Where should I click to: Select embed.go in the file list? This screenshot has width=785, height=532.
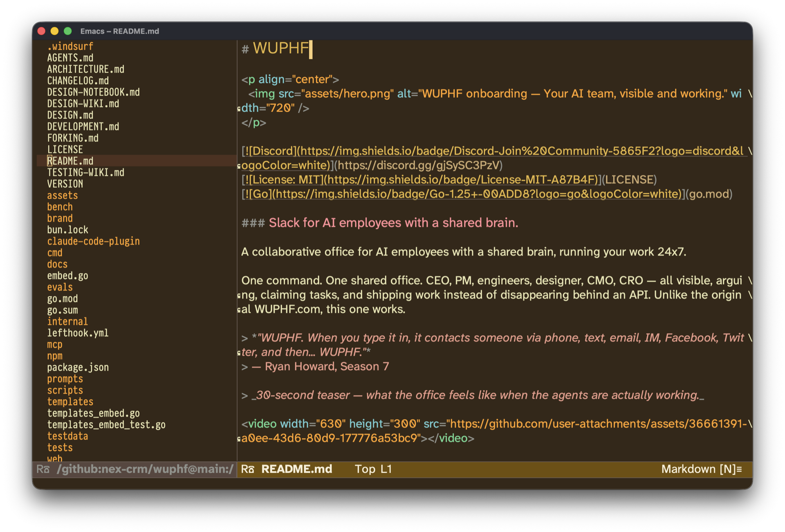(67, 275)
